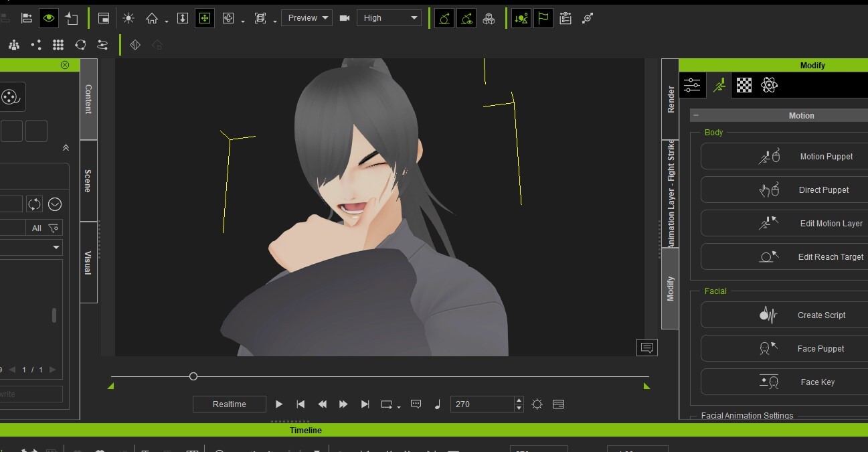Open the checkerboard material tab icon
This screenshot has height=452, width=868.
pos(744,85)
